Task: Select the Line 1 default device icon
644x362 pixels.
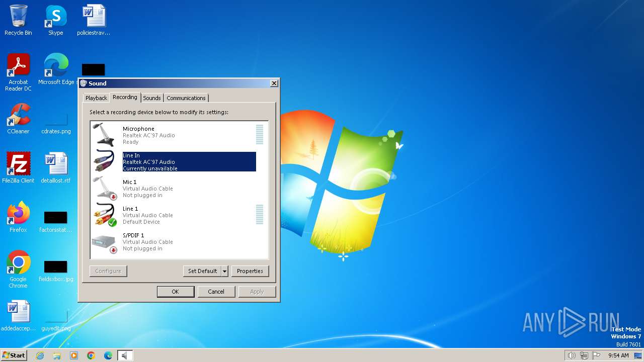Action: point(105,215)
